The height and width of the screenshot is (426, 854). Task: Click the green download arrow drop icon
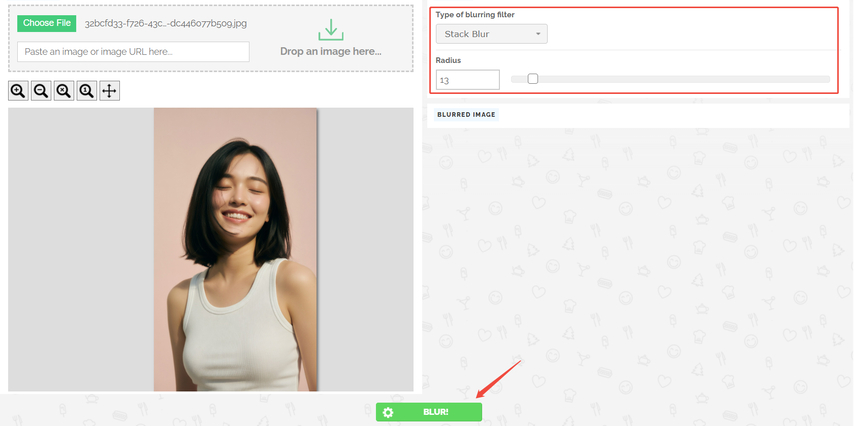(x=330, y=30)
